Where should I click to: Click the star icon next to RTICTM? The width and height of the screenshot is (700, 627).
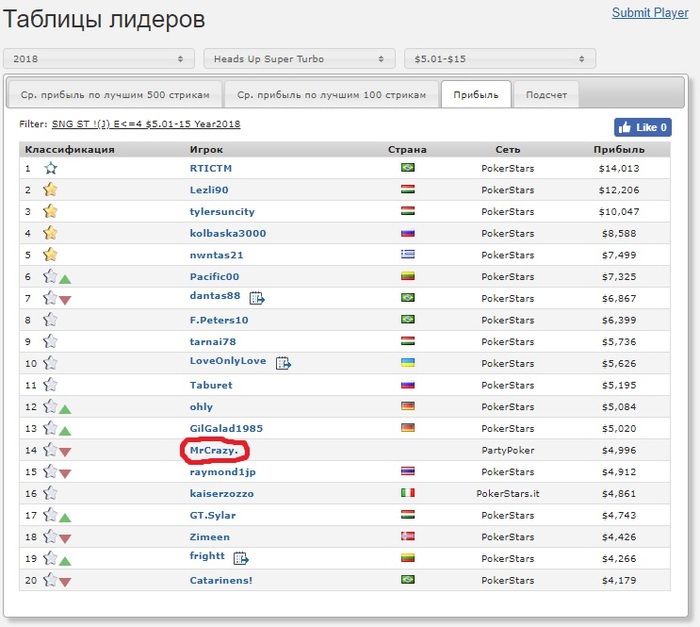tap(51, 168)
